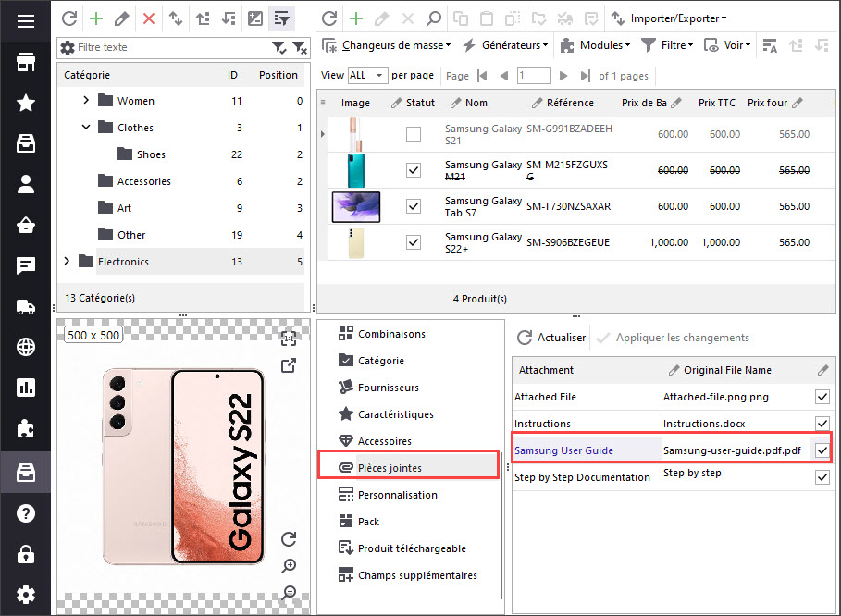This screenshot has width=841, height=616.
Task: Open the shopping basket sidebar icon
Action: point(25,225)
